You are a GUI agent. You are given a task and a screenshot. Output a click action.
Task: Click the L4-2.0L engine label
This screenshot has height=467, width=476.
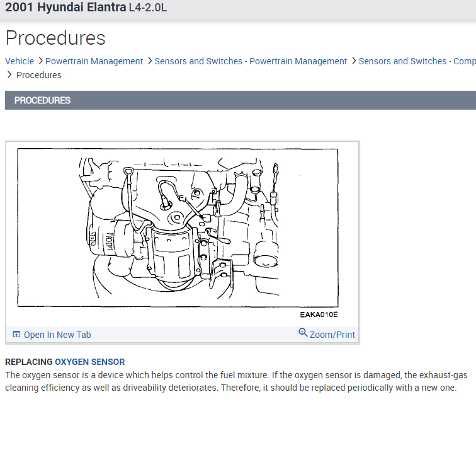point(148,8)
